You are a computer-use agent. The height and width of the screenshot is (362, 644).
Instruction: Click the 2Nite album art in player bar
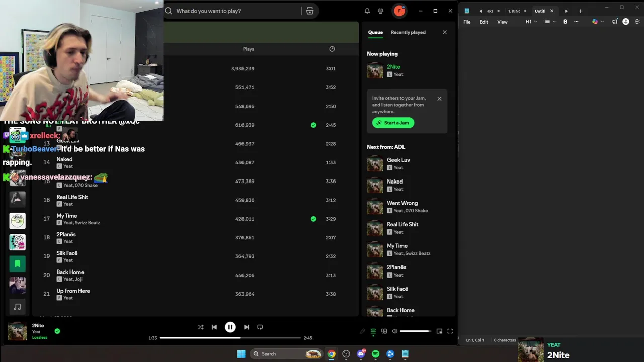(18, 332)
